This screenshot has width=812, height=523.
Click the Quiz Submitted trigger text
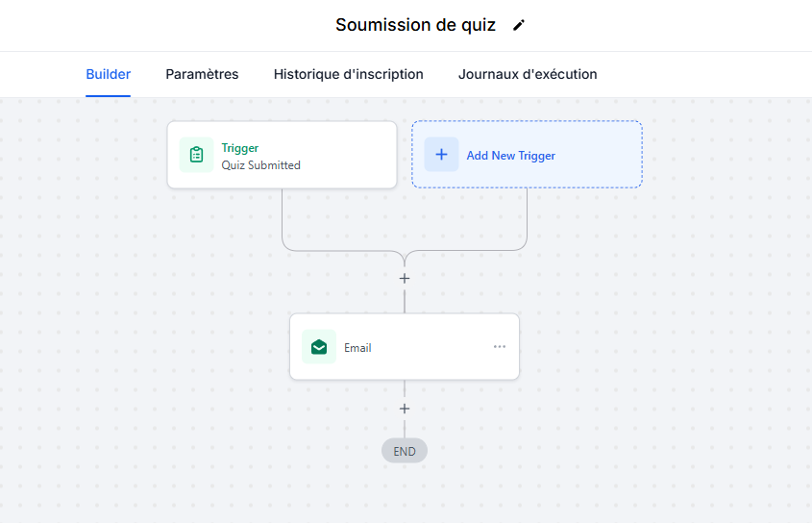[261, 165]
